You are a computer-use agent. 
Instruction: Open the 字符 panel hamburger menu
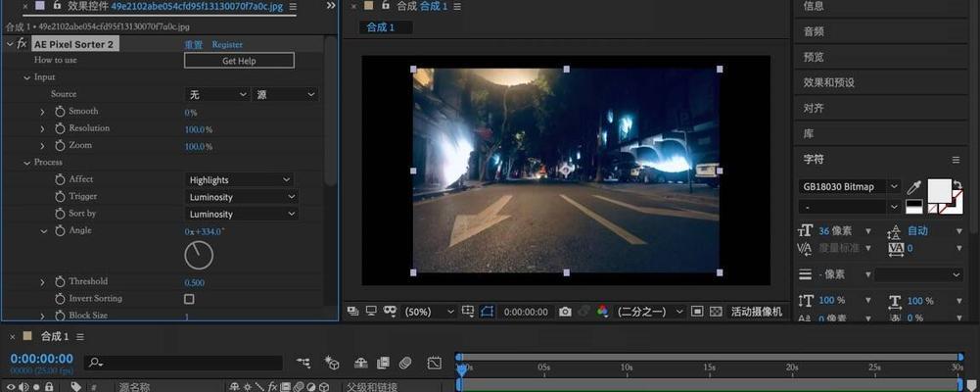tap(956, 160)
